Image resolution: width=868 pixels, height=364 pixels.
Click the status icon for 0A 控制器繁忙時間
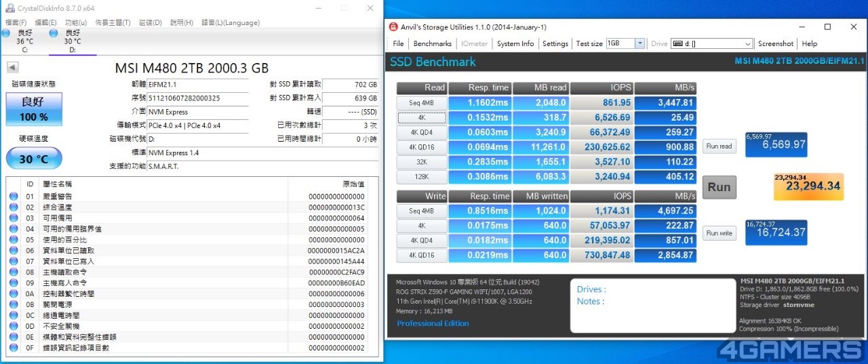click(14, 294)
